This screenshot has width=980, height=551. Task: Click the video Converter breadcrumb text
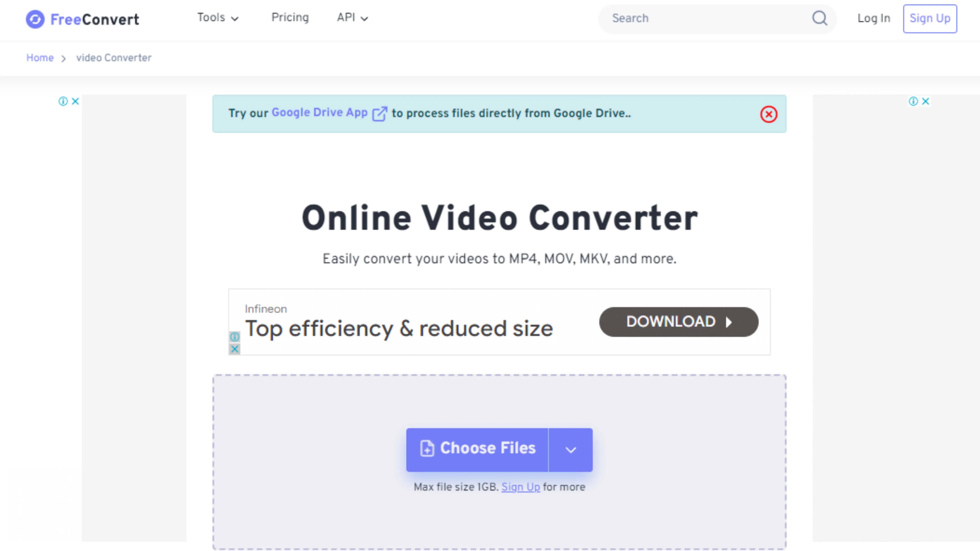(114, 58)
